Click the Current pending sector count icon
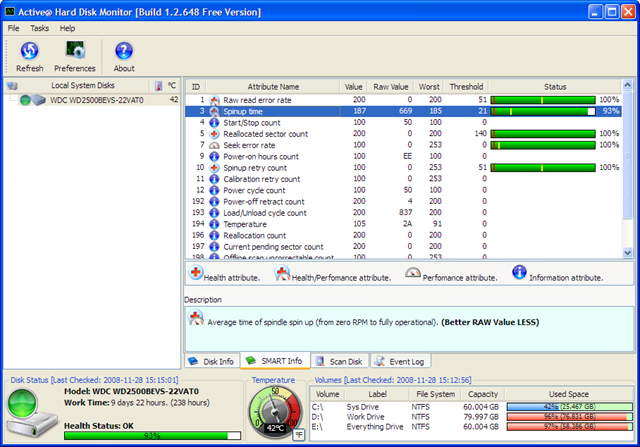Viewport: 640px width, 447px height. point(214,247)
